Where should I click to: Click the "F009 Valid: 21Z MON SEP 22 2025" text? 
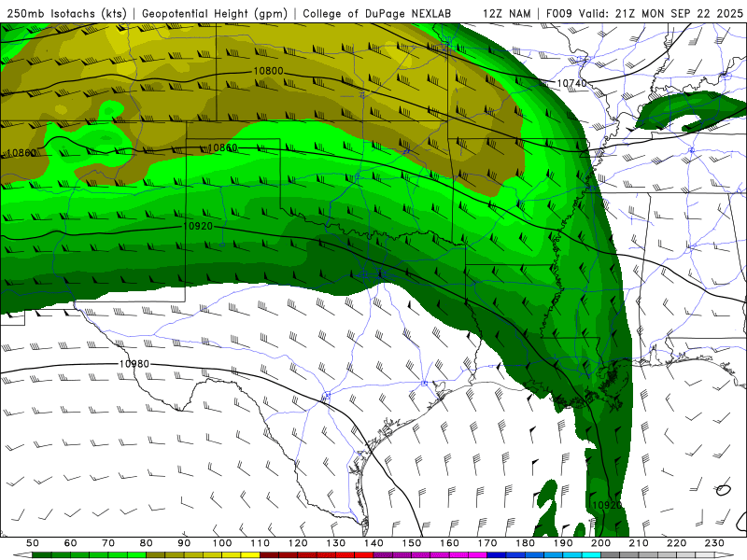coord(644,13)
